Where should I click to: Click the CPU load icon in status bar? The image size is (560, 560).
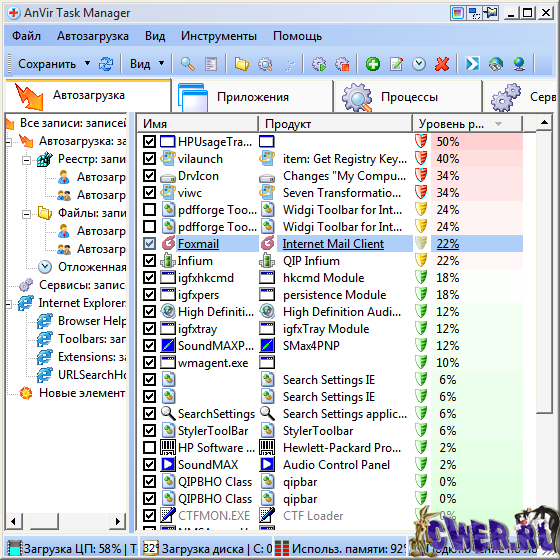point(15,548)
